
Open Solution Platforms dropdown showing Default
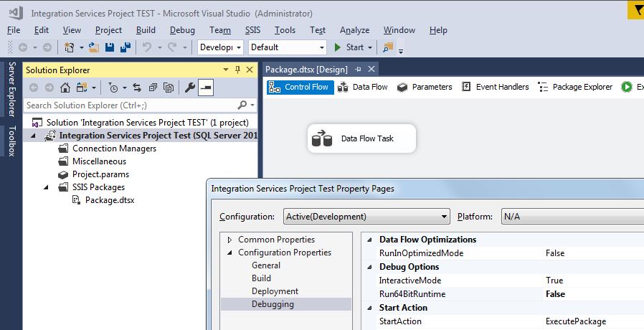coord(288,47)
